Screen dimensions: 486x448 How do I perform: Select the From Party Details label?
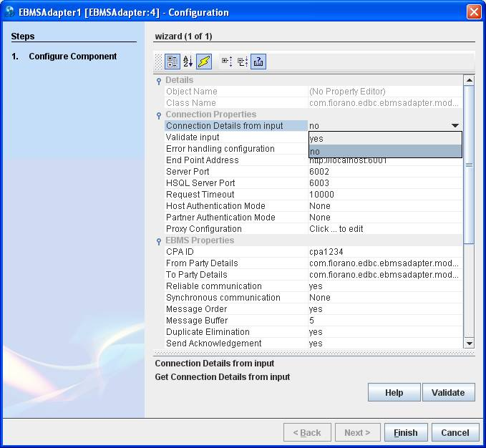202,263
